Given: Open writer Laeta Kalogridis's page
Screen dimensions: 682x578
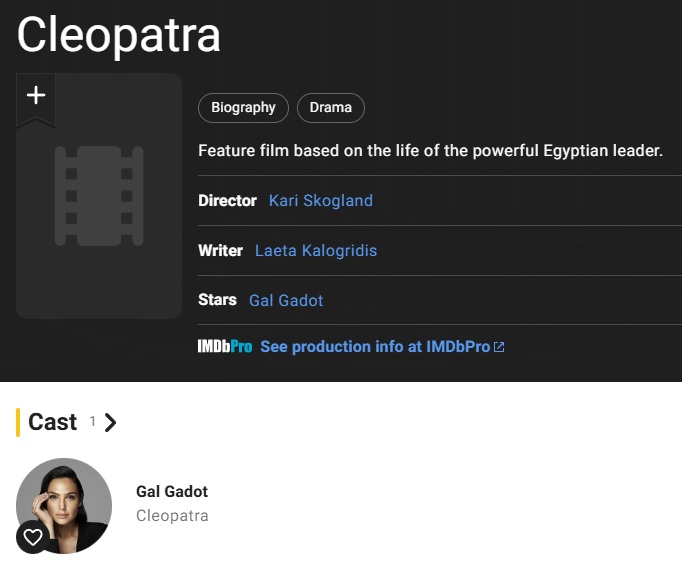Looking at the screenshot, I should pyautogui.click(x=316, y=251).
